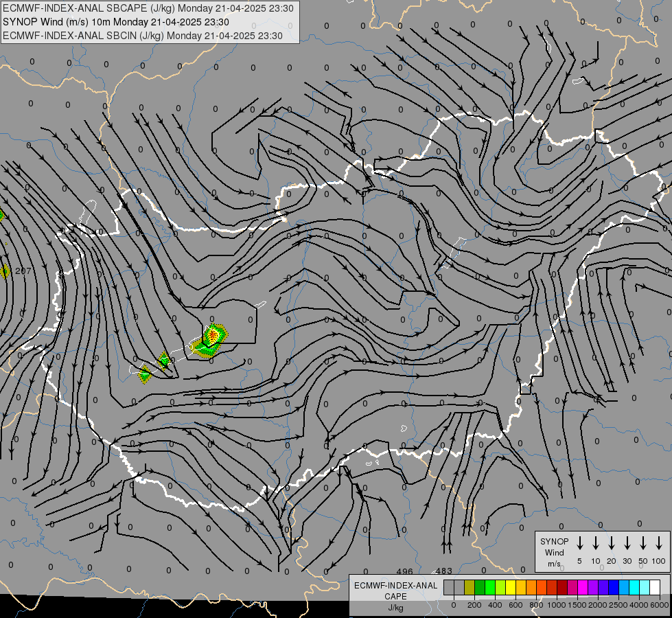Image resolution: width=672 pixels, height=618 pixels.
Task: Click the 30 m/s wind arrow in the legend
Action: click(627, 543)
